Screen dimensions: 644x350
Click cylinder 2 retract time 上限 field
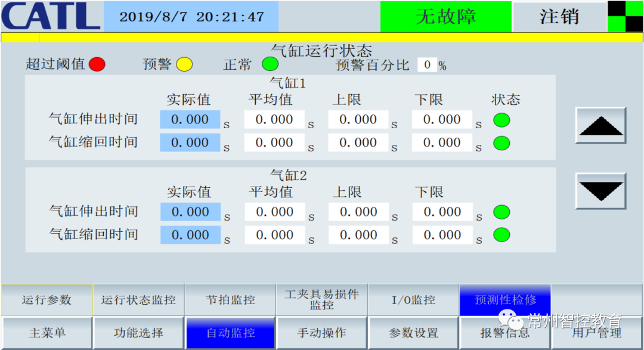358,235
